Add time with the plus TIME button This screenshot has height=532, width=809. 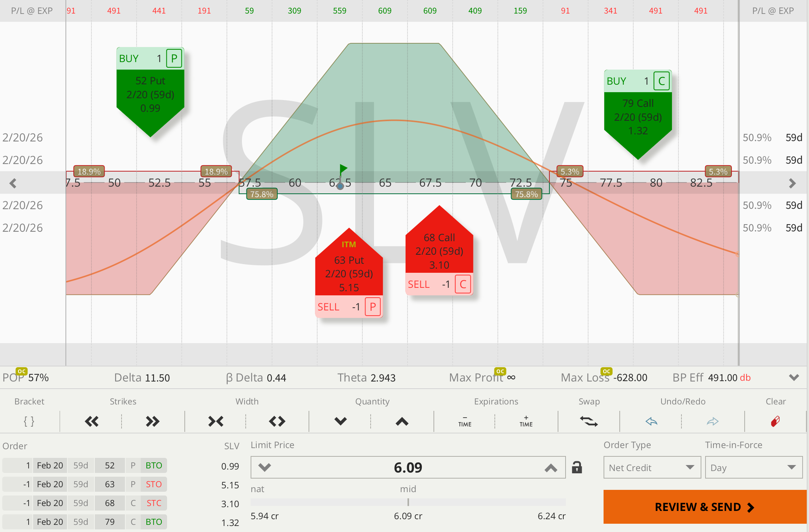(526, 421)
